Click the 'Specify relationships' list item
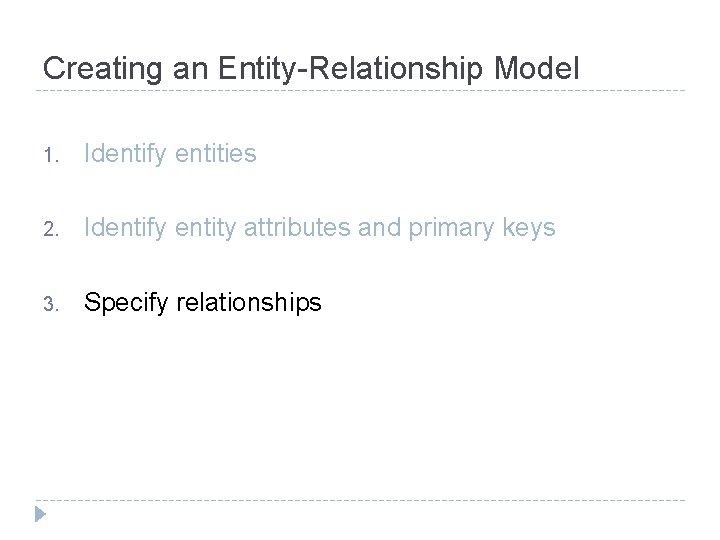Screen dimensions: 720x540 203,302
